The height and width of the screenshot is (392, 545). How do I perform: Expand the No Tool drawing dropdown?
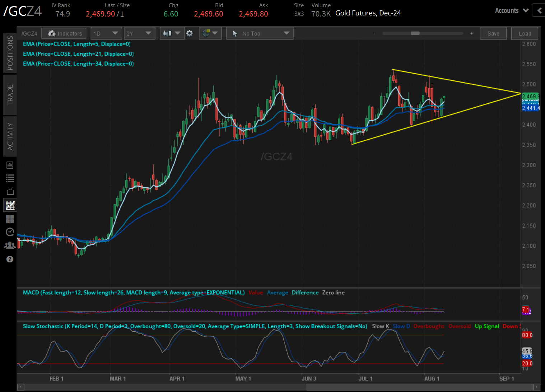click(x=260, y=33)
